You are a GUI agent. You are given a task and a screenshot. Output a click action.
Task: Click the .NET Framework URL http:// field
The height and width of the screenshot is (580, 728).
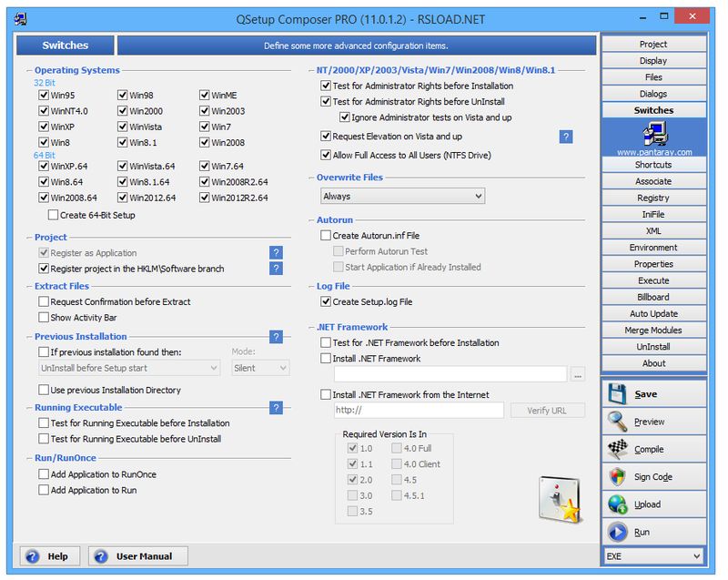(419, 410)
